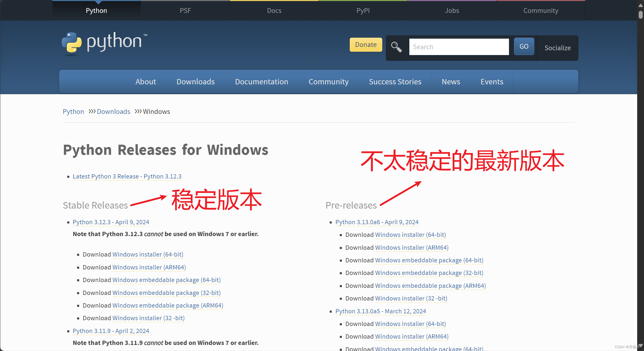Click Python 3.12.3 release link
The image size is (644, 351).
(111, 222)
